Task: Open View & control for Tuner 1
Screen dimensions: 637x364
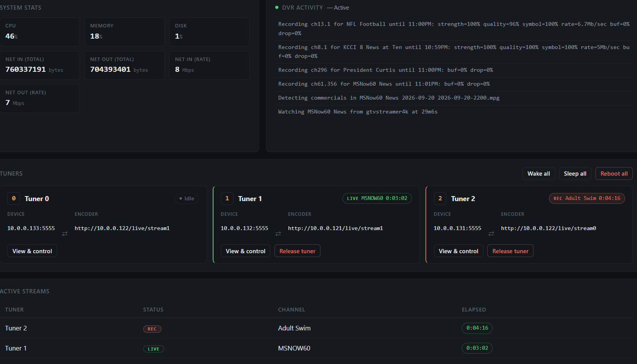Action: pyautogui.click(x=246, y=251)
